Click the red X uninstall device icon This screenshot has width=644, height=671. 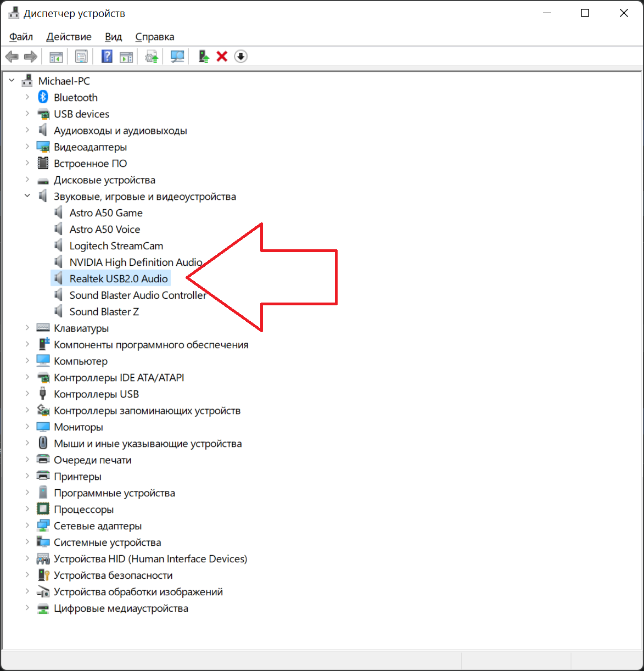coord(222,57)
